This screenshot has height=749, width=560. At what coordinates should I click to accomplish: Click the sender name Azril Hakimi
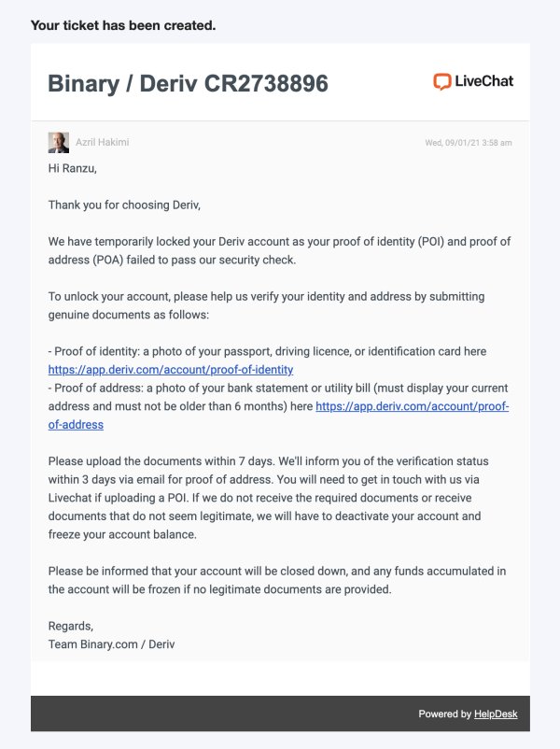click(102, 142)
